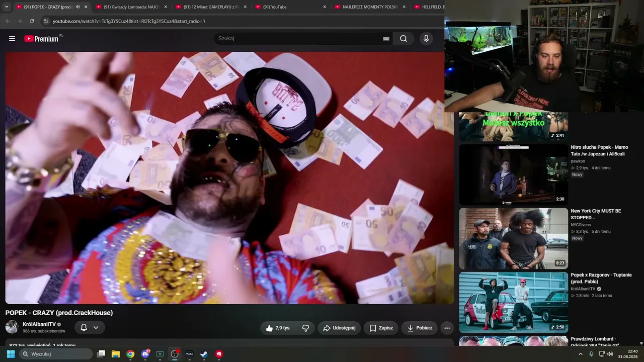Close the 12 Minut GAMEPLAYU tab

tap(245, 7)
